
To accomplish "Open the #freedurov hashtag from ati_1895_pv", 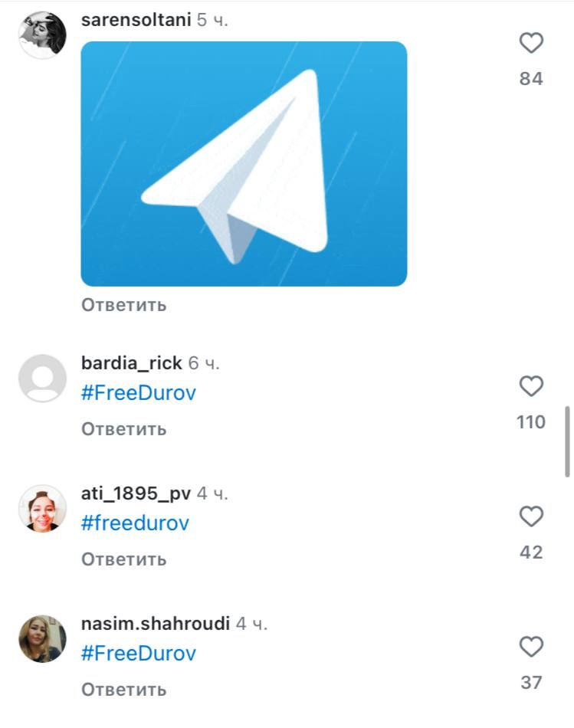I will pos(135,523).
